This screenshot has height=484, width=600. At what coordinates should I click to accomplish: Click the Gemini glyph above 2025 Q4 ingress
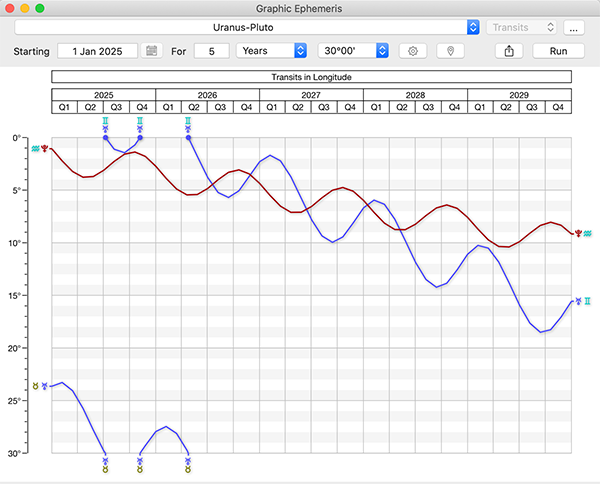140,121
